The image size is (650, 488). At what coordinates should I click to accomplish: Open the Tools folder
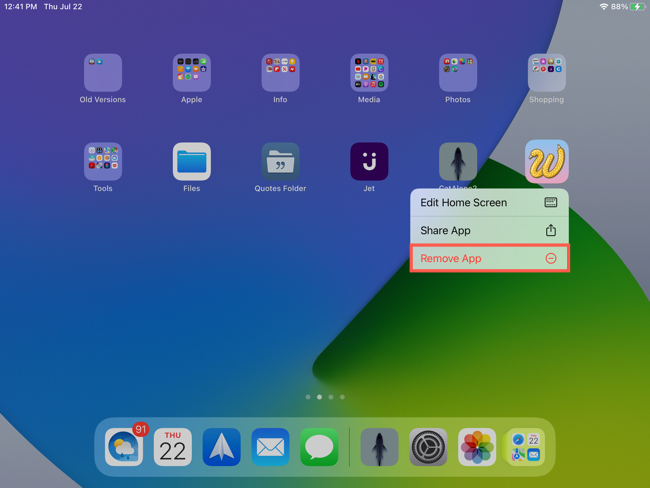pos(103,161)
